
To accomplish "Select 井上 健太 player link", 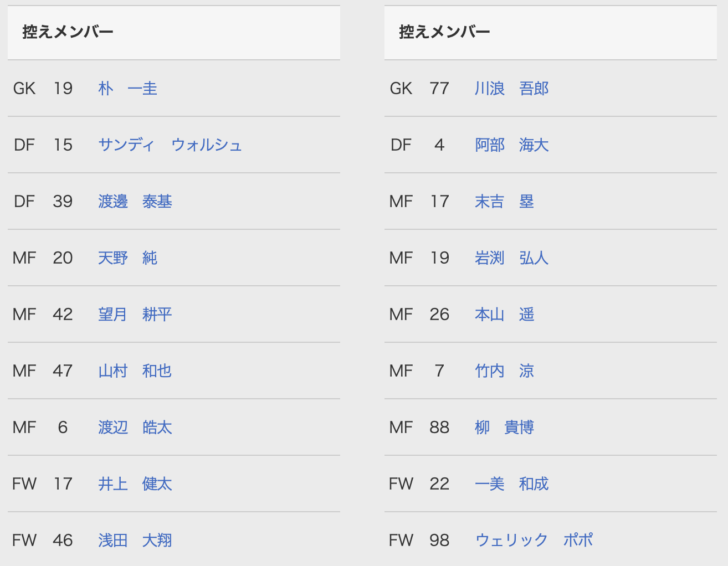I will [x=135, y=484].
